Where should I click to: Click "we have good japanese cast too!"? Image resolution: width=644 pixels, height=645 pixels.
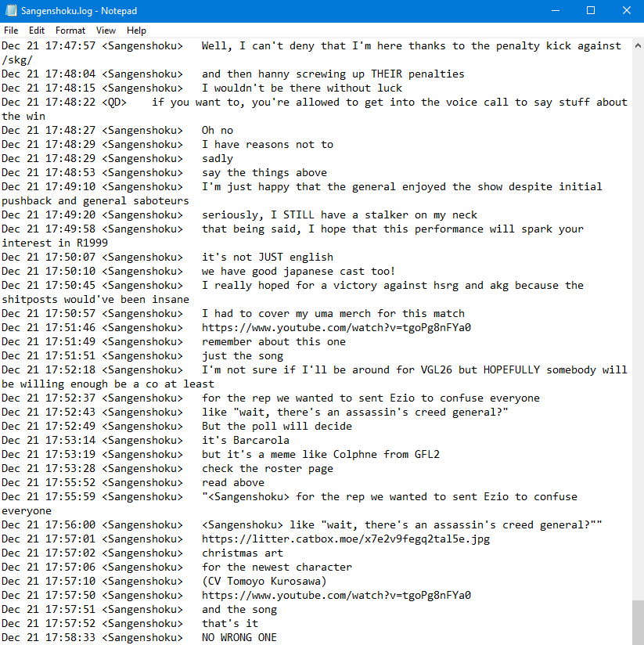pos(299,272)
